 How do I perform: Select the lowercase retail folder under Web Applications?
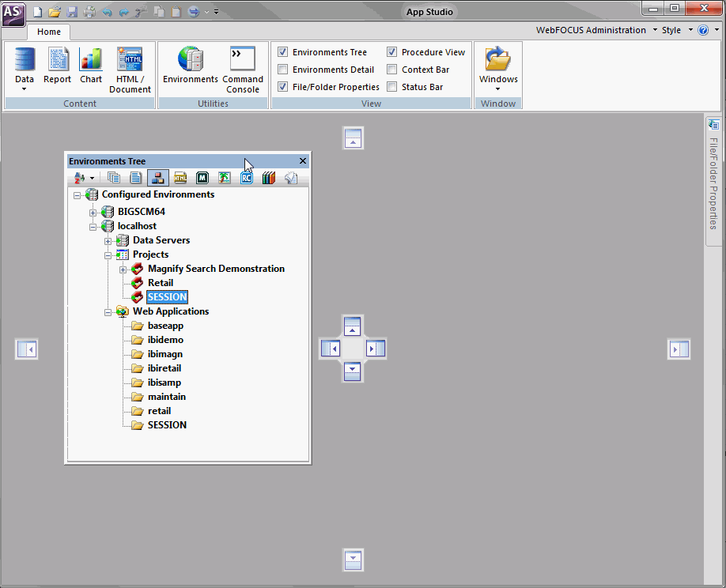[159, 411]
